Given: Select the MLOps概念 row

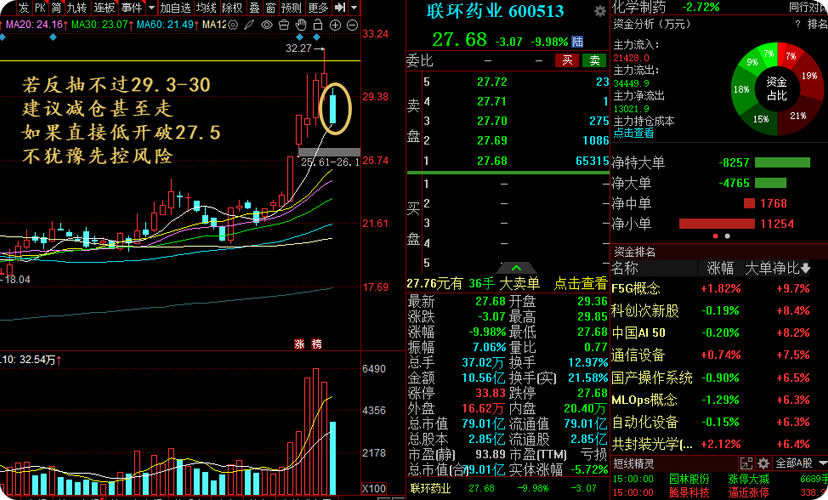Looking at the screenshot, I should coord(718,400).
